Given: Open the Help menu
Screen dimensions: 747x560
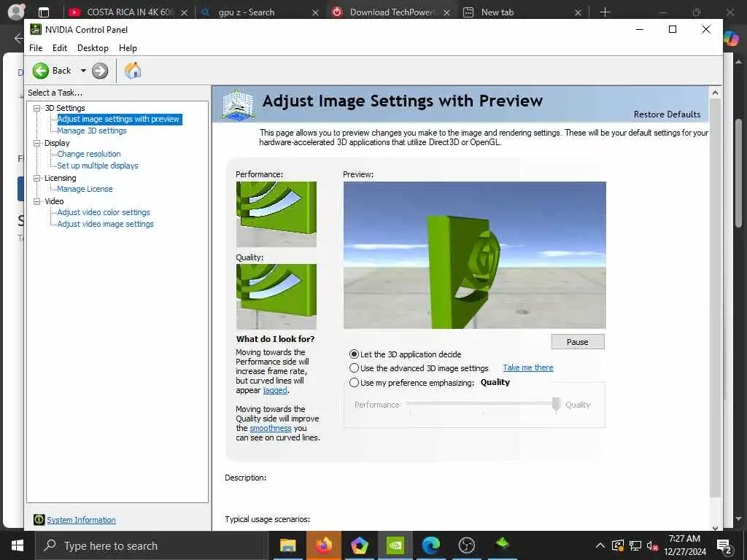Looking at the screenshot, I should click(x=128, y=48).
